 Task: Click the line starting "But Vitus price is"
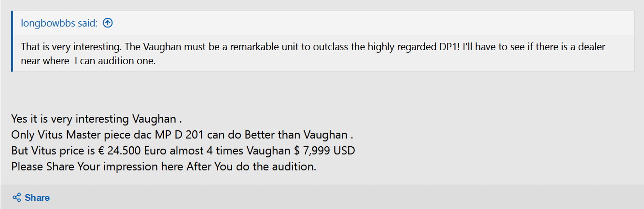pos(183,150)
